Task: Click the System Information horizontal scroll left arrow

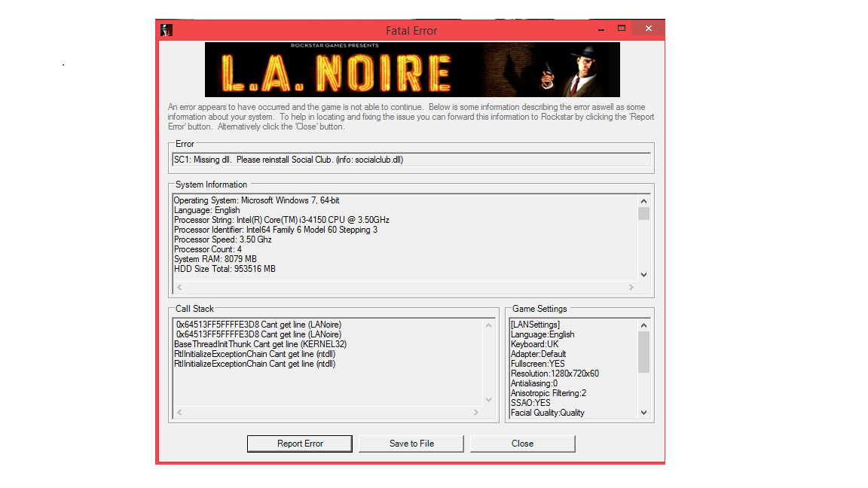Action: (179, 287)
